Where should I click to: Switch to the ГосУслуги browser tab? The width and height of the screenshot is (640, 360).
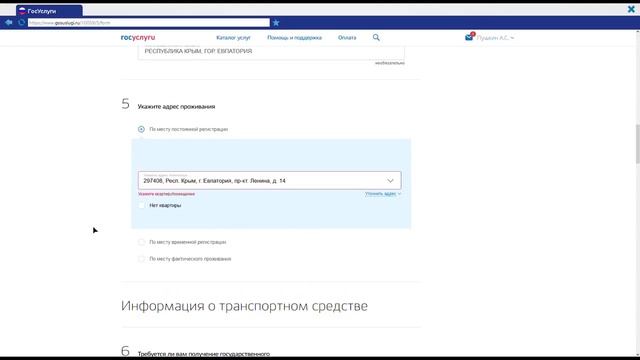pyautogui.click(x=49, y=11)
